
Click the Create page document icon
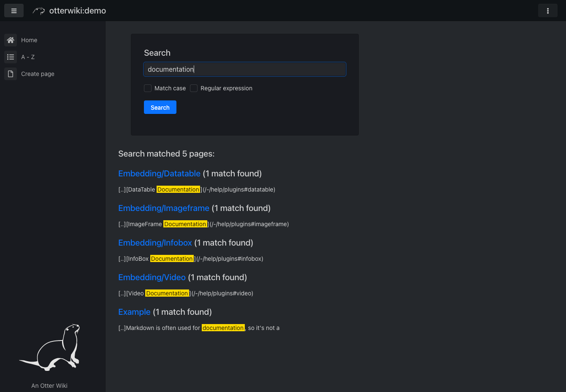[11, 74]
